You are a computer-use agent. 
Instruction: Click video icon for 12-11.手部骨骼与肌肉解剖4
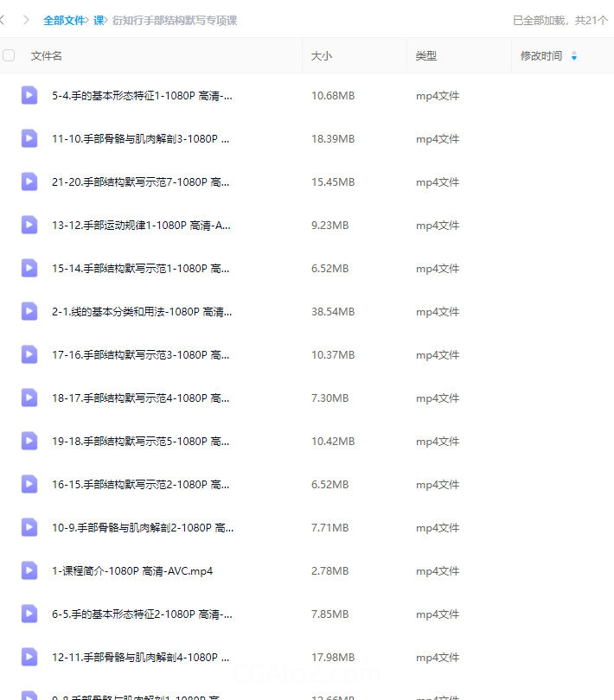point(29,657)
